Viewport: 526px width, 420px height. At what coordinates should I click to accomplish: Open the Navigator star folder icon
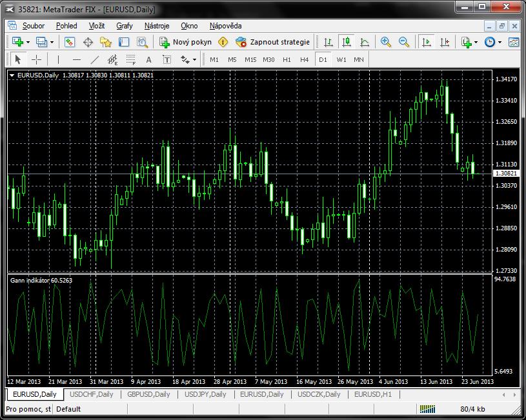tap(106, 42)
